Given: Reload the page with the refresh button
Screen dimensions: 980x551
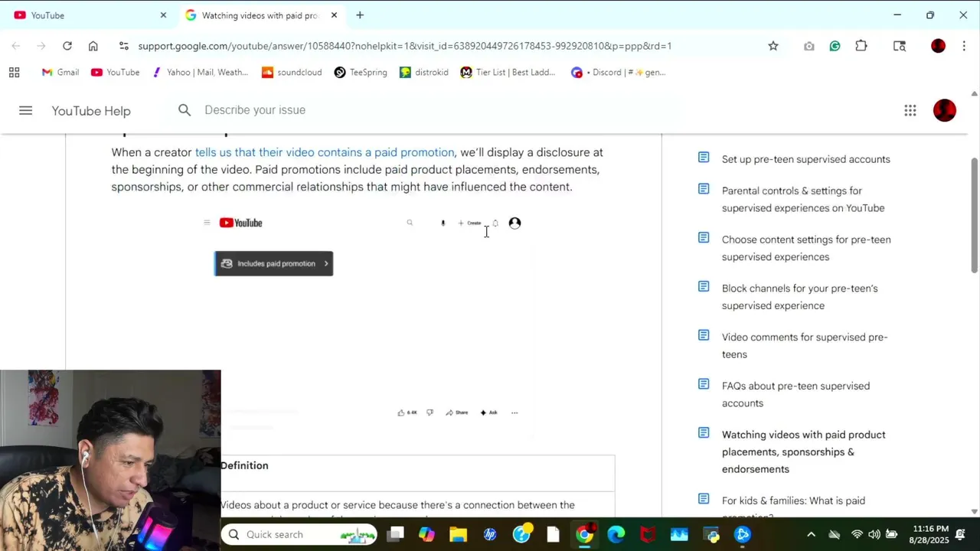Looking at the screenshot, I should pos(67,46).
